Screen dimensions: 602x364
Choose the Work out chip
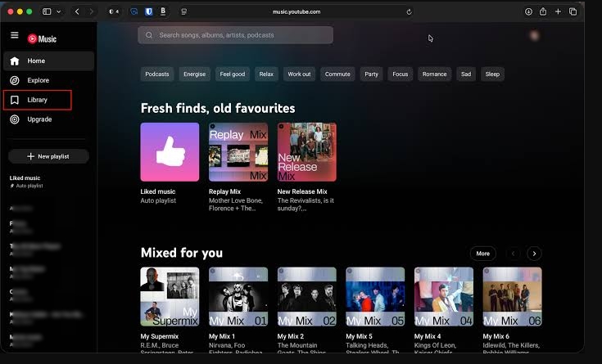pos(299,74)
